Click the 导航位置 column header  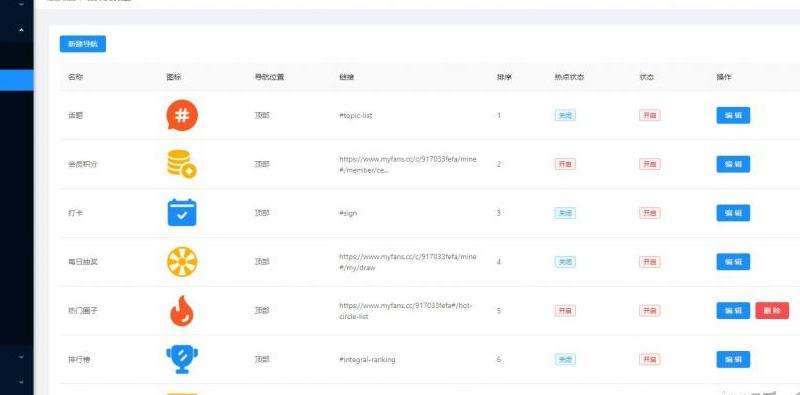[x=269, y=78]
